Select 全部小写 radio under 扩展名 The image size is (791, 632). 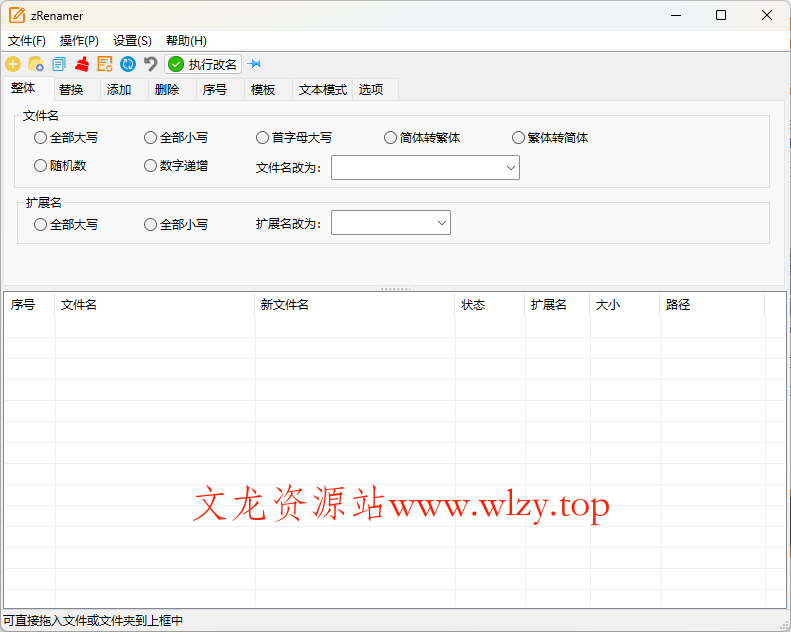pyautogui.click(x=176, y=224)
